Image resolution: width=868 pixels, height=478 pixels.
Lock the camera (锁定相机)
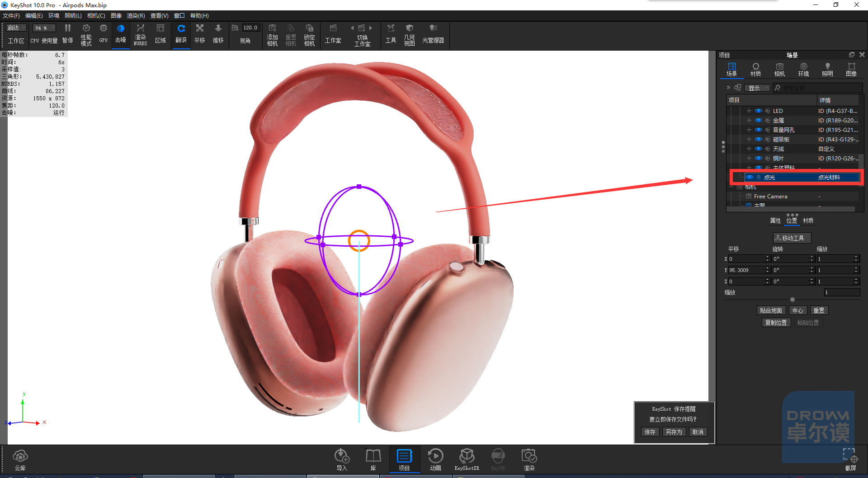click(x=309, y=34)
